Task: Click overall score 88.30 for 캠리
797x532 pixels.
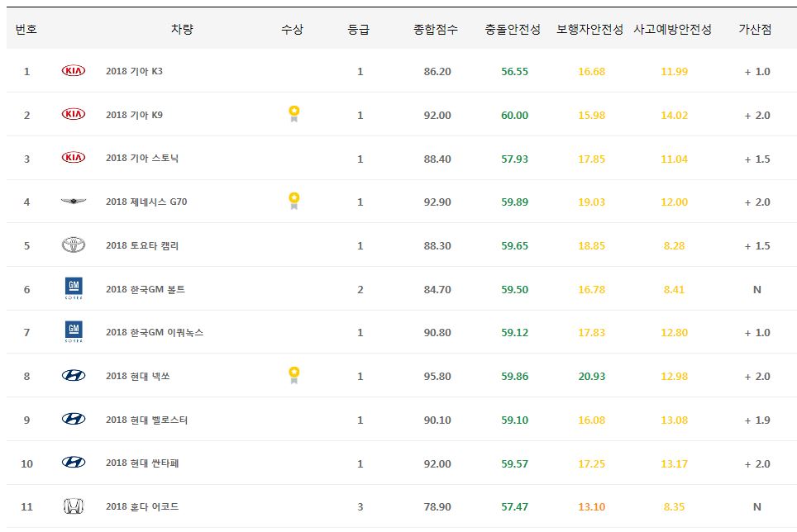Action: pos(437,245)
